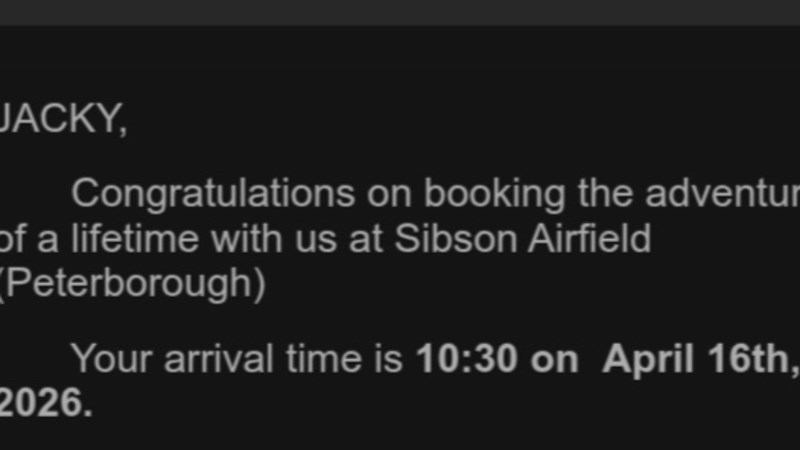Click the word is before 10:30
Image resolution: width=800 pixels, height=450 pixels.
pyautogui.click(x=389, y=358)
